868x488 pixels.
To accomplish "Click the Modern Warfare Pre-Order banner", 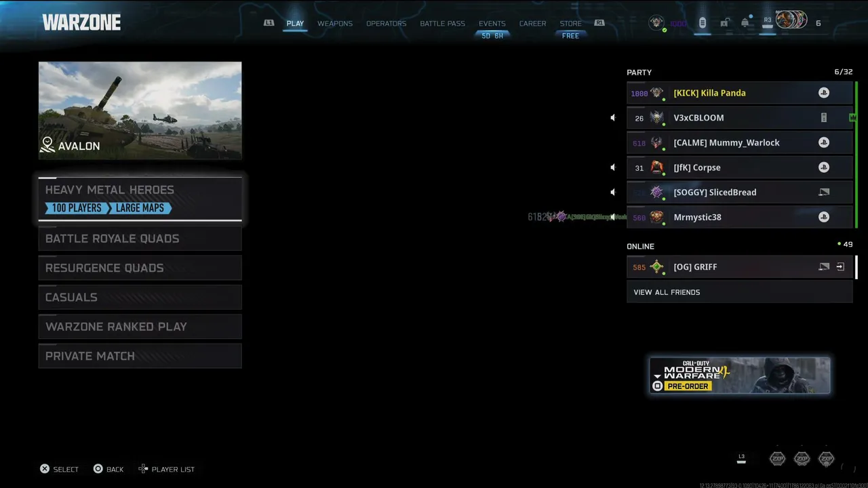I will tap(740, 375).
